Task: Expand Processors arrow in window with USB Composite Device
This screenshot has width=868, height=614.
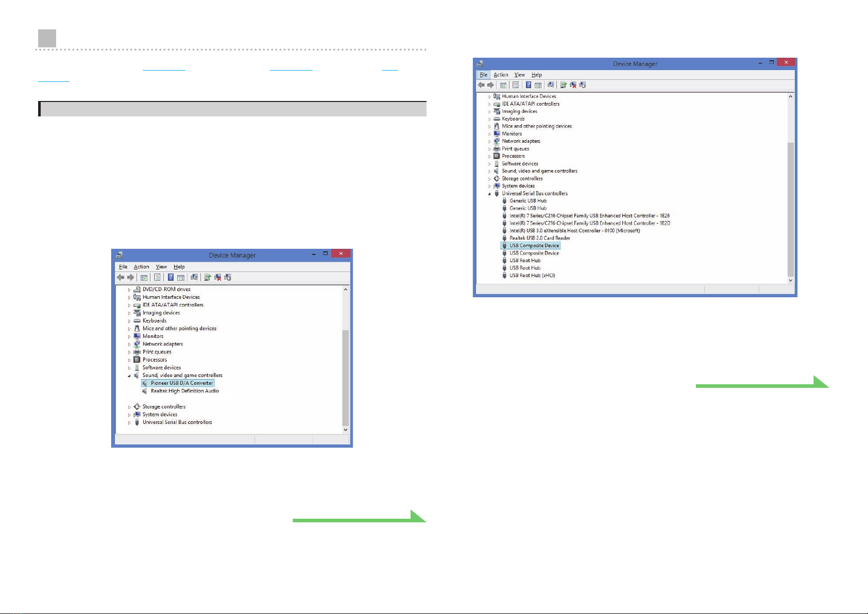Action: tap(489, 157)
